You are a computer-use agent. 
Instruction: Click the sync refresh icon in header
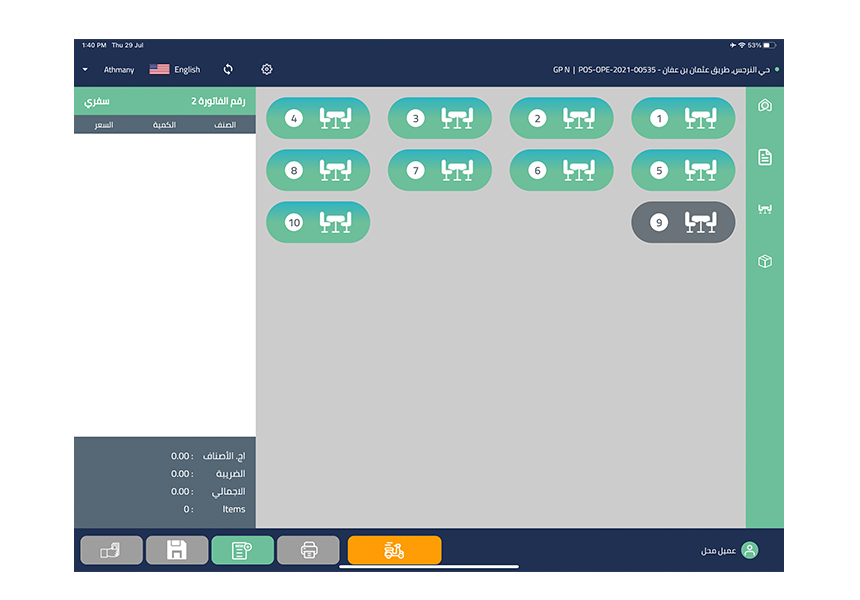point(228,69)
